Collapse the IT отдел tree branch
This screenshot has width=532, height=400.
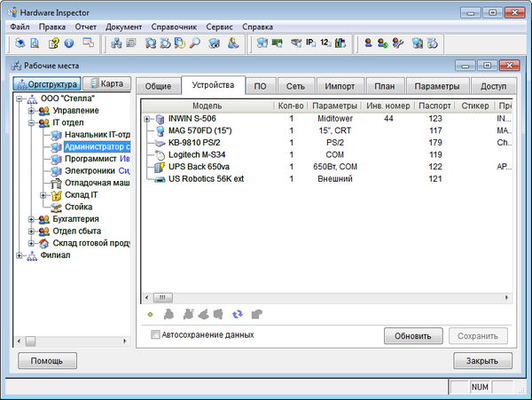[32, 123]
